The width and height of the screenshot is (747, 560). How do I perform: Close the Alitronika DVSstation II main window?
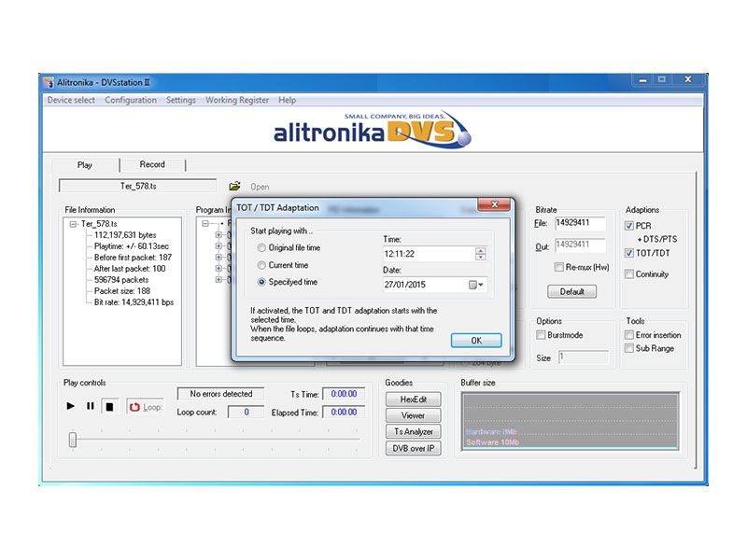click(x=687, y=79)
